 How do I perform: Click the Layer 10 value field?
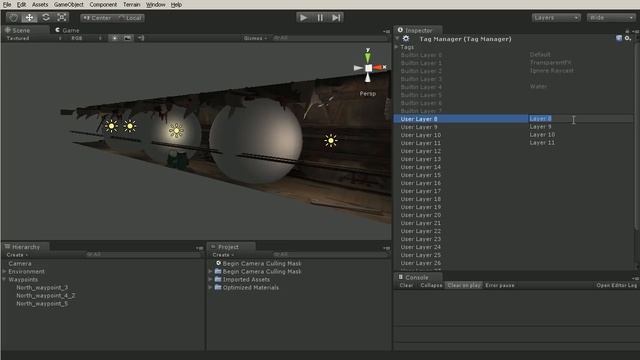point(580,135)
